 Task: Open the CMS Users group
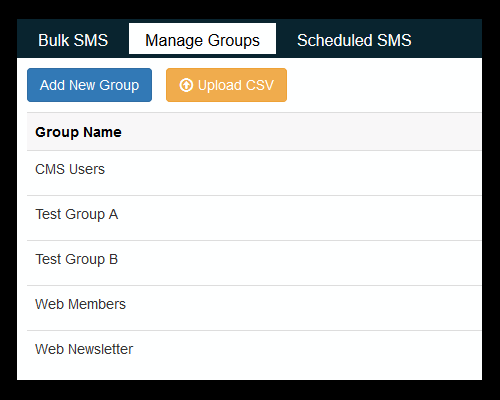click(70, 169)
